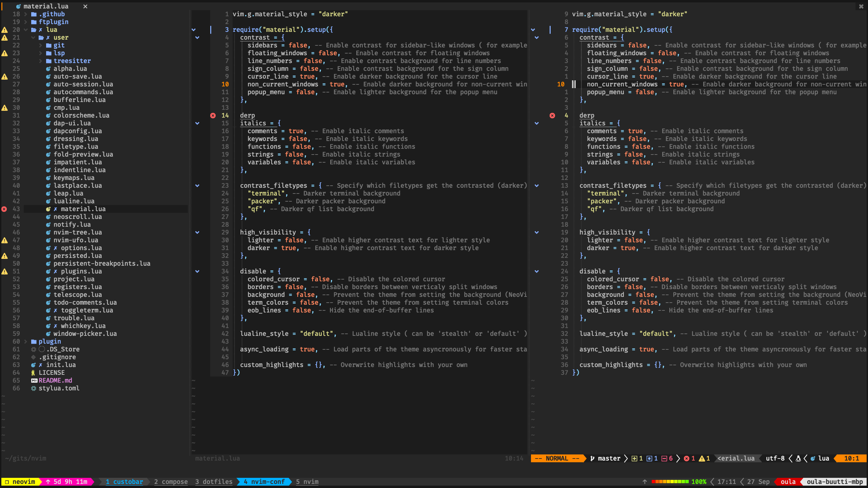868x488 pixels.
Task: Open keymaps.lua from the file tree
Action: [74, 178]
